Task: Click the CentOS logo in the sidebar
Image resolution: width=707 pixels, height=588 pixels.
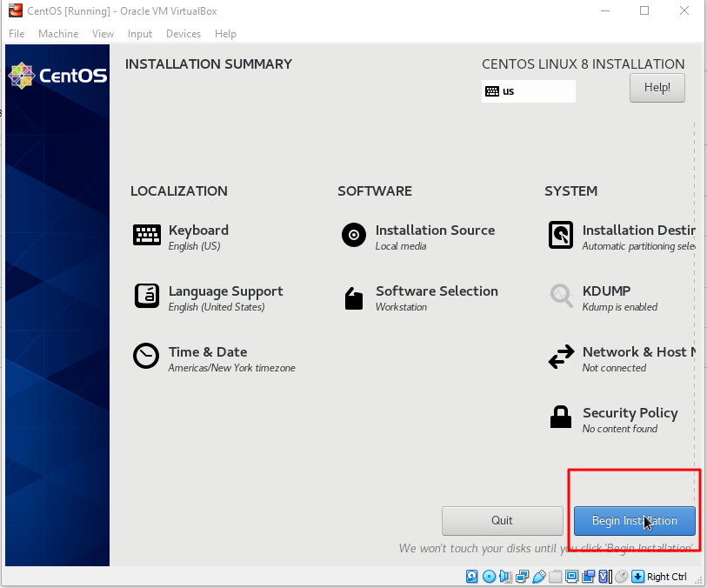Action: pyautogui.click(x=57, y=76)
